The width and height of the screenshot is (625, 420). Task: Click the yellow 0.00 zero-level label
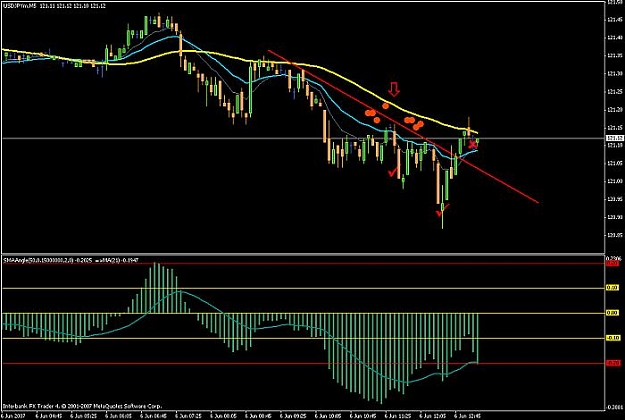612,313
